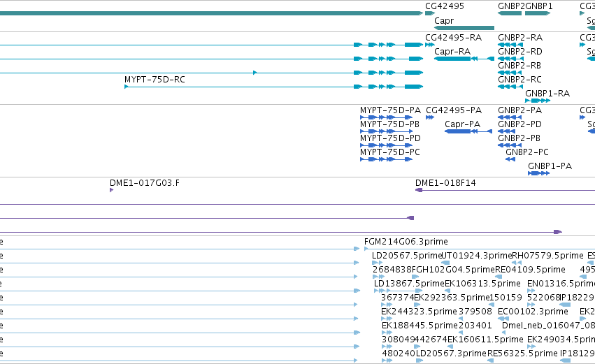Select the 150159 EST label
The height and width of the screenshot is (364, 595).
point(506,298)
